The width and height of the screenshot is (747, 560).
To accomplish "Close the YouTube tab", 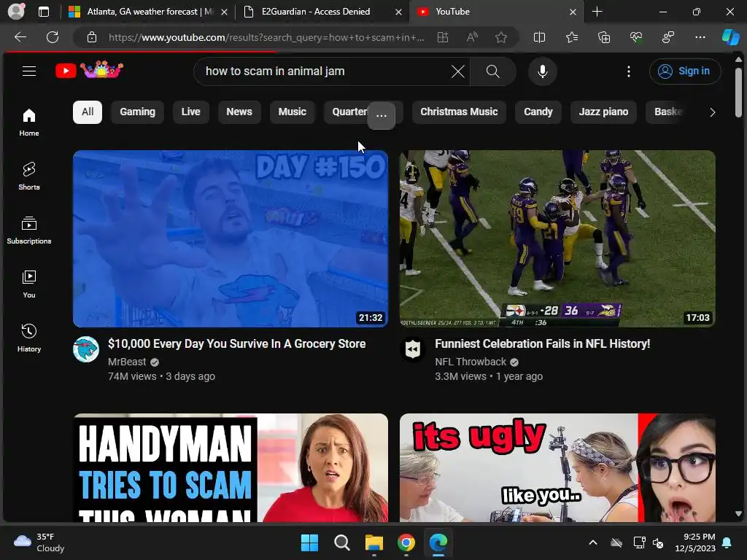I will (x=573, y=12).
